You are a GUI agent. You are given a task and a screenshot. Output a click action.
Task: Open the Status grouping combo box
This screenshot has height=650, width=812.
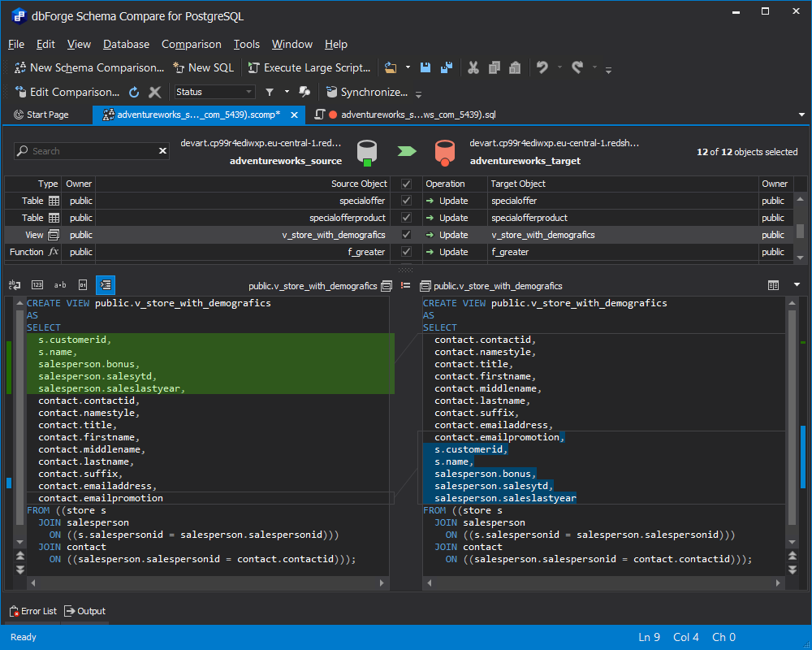[214, 92]
